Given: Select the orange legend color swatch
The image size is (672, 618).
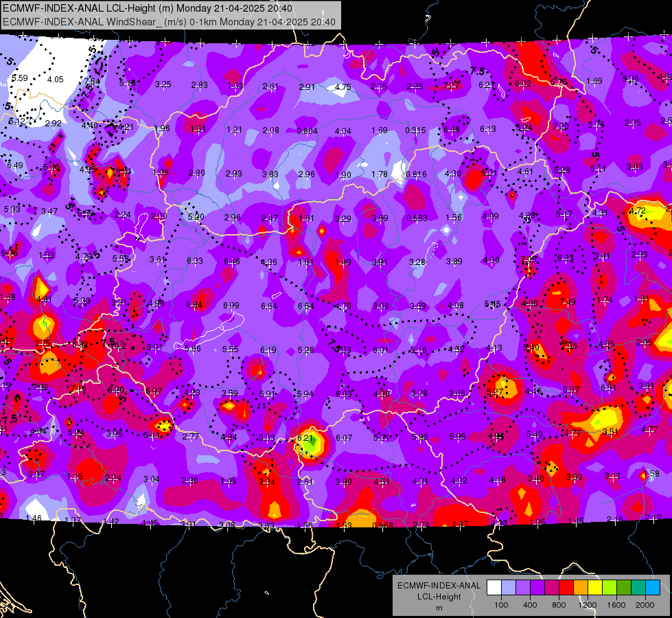Looking at the screenshot, I should pyautogui.click(x=581, y=588).
